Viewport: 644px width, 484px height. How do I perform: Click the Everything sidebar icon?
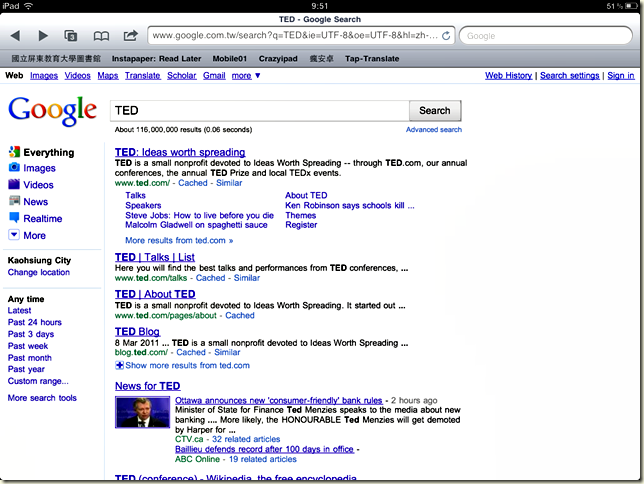[x=14, y=152]
